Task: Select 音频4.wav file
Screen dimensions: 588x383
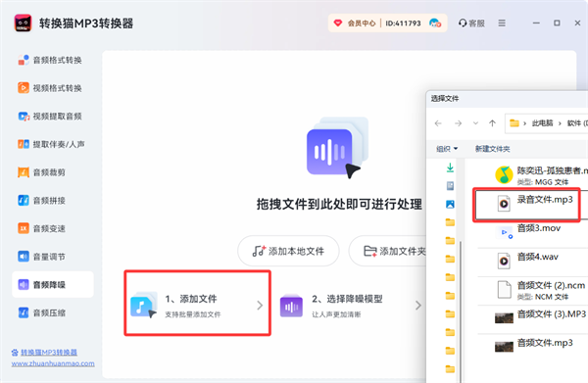Action: tap(532, 262)
